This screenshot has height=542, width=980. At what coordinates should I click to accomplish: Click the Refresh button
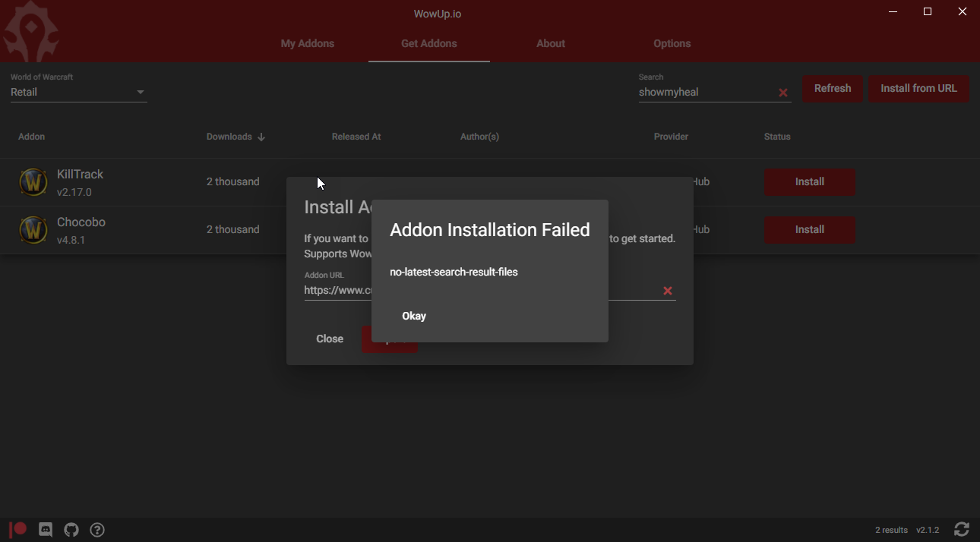pyautogui.click(x=832, y=89)
